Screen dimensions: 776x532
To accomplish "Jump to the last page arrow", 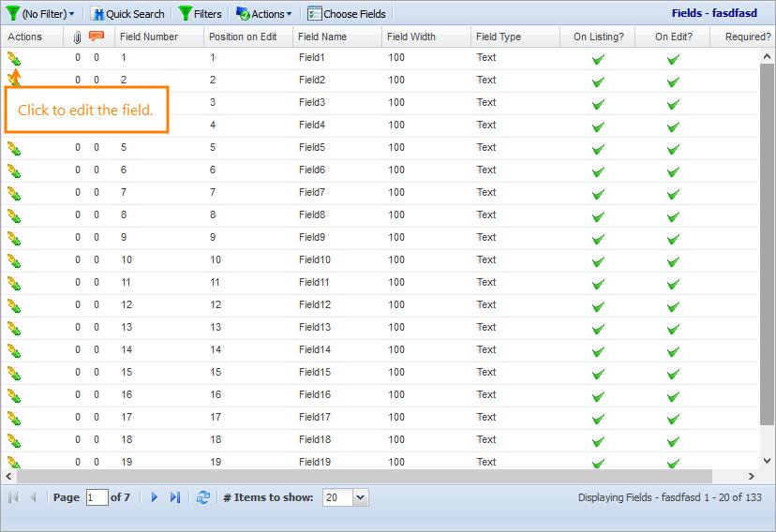I will [175, 497].
